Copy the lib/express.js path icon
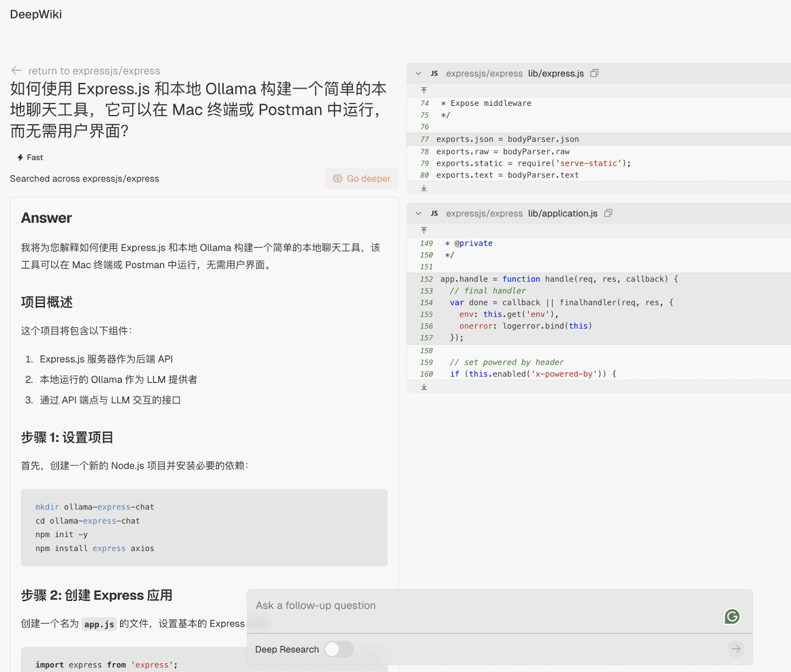 [x=595, y=73]
